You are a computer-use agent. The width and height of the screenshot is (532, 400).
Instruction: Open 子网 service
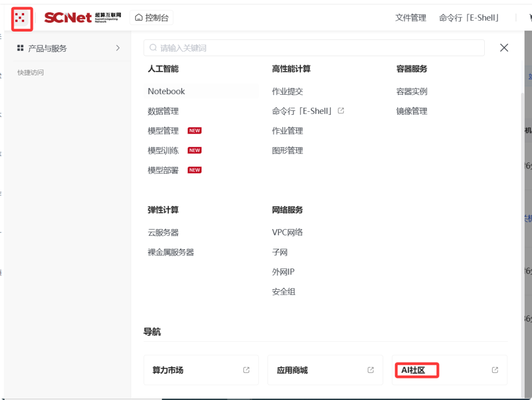coord(280,252)
